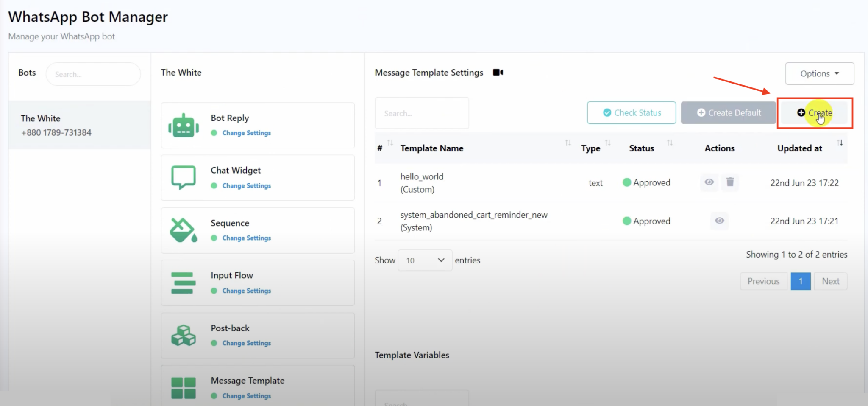
Task: Sort by Updated at column arrows
Action: tap(840, 143)
